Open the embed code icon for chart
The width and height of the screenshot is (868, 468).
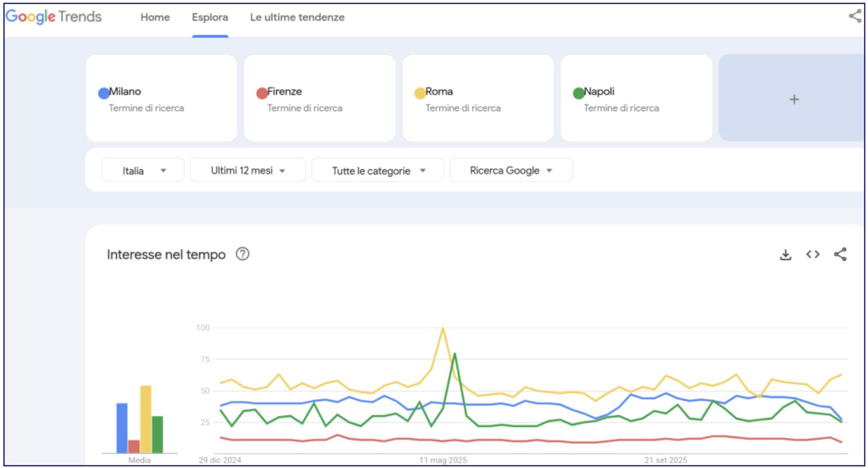(812, 254)
